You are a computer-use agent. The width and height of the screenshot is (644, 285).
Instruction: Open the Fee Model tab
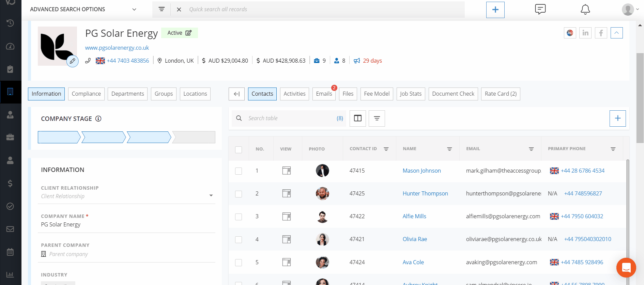pos(377,94)
